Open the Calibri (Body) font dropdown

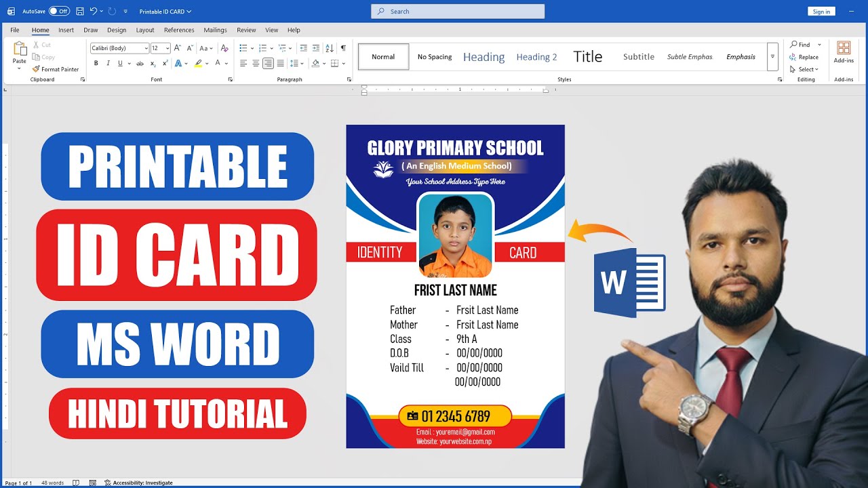pyautogui.click(x=146, y=48)
